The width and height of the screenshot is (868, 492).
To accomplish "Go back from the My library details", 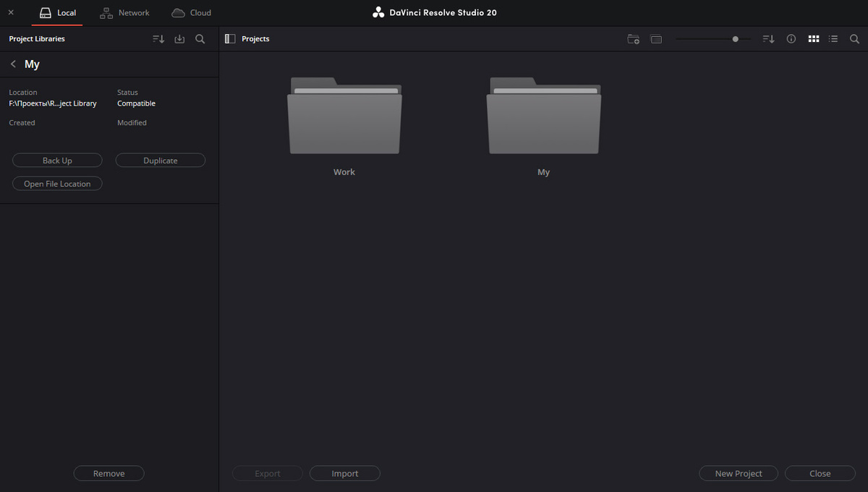I will coord(13,64).
